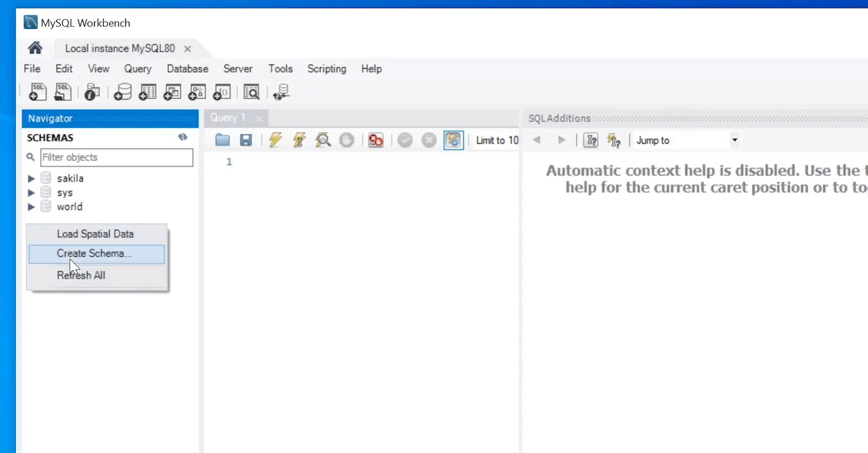The width and height of the screenshot is (868, 453).
Task: Click create new schema toolbar icon
Action: 123,92
